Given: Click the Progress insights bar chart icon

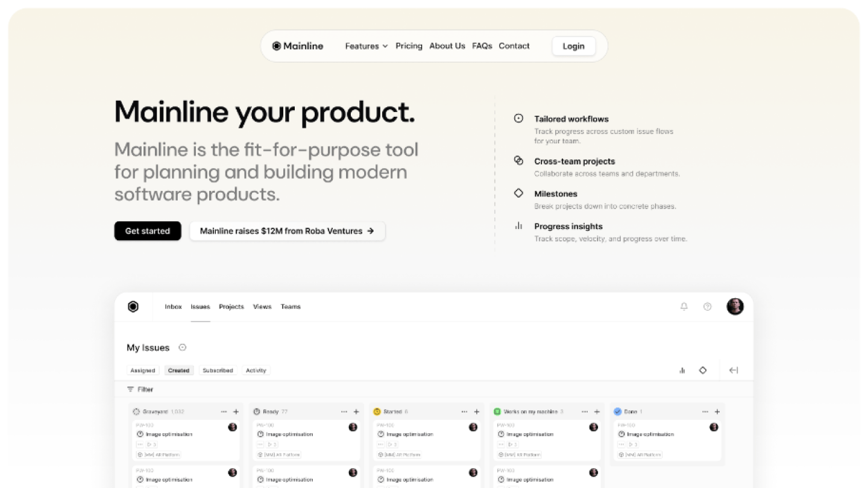Looking at the screenshot, I should (518, 225).
